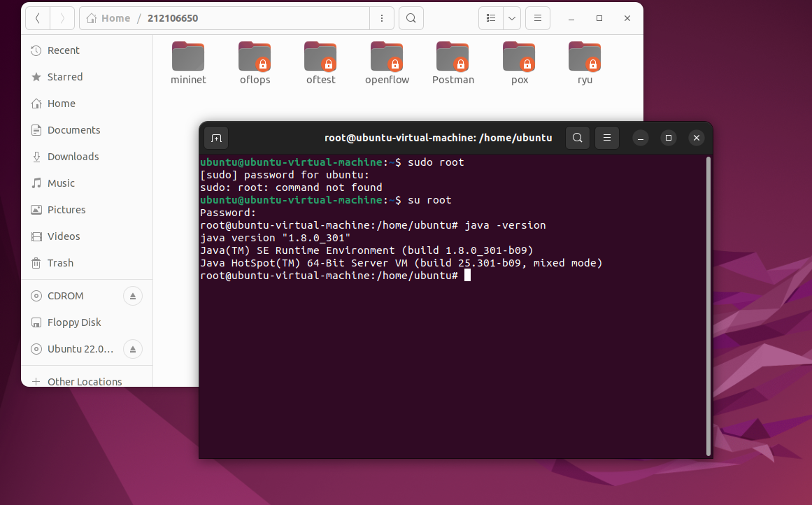Open Videos in the sidebar
The width and height of the screenshot is (812, 505).
(87, 236)
